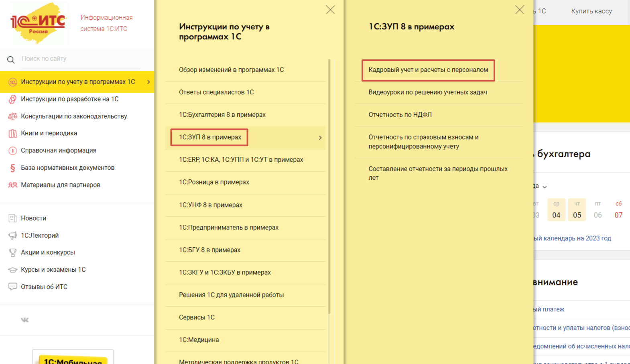Select 1С:Предприниматель в примерах
This screenshot has height=364, width=630.
pyautogui.click(x=245, y=228)
